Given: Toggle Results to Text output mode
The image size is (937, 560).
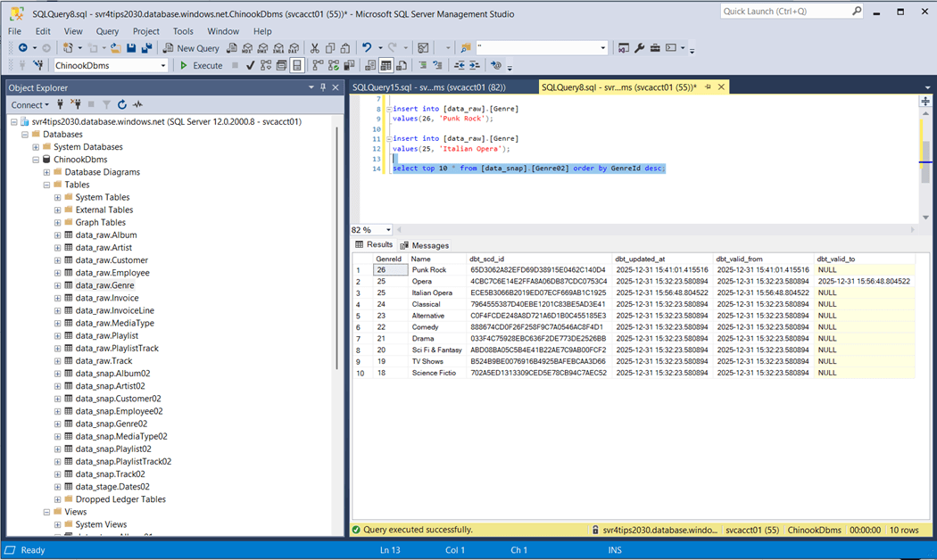Looking at the screenshot, I should [x=370, y=65].
